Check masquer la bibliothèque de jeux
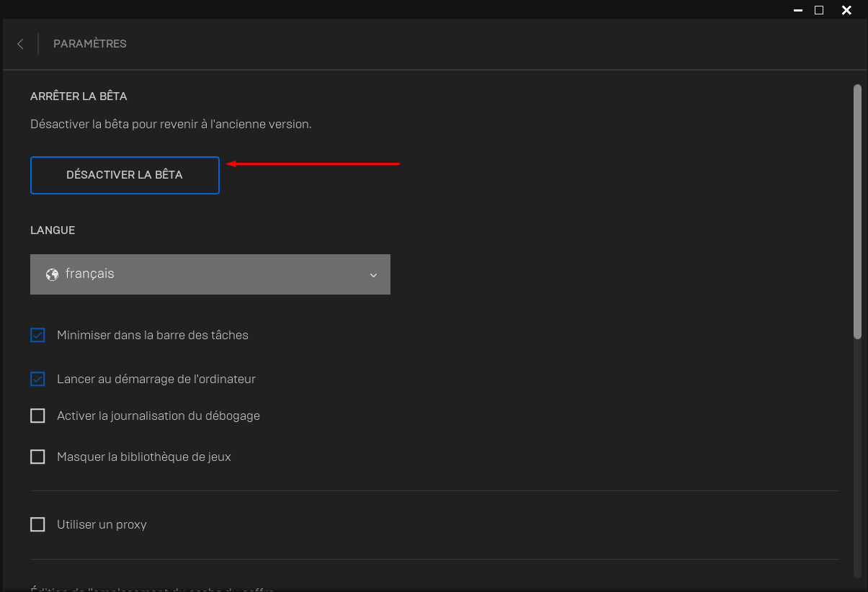The image size is (868, 592). point(37,456)
